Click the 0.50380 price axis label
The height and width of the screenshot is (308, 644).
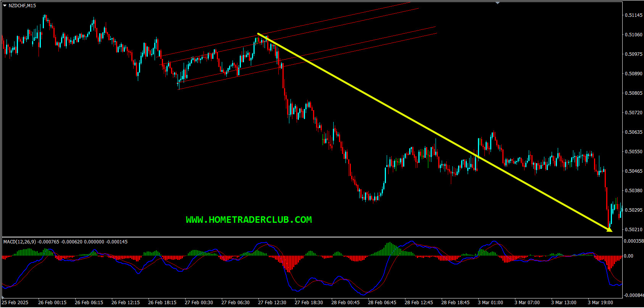pos(633,191)
